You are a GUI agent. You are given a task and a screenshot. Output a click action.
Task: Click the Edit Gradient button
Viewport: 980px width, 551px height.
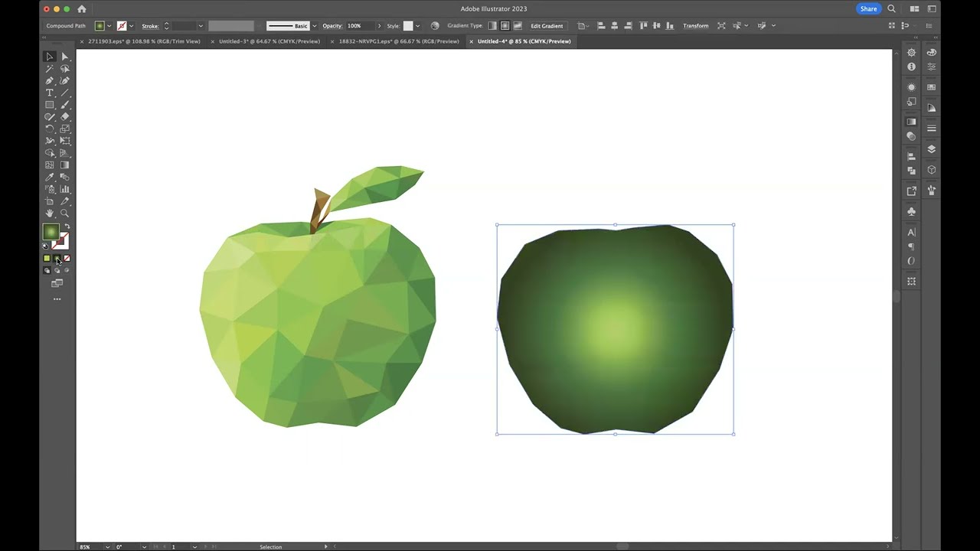click(547, 25)
